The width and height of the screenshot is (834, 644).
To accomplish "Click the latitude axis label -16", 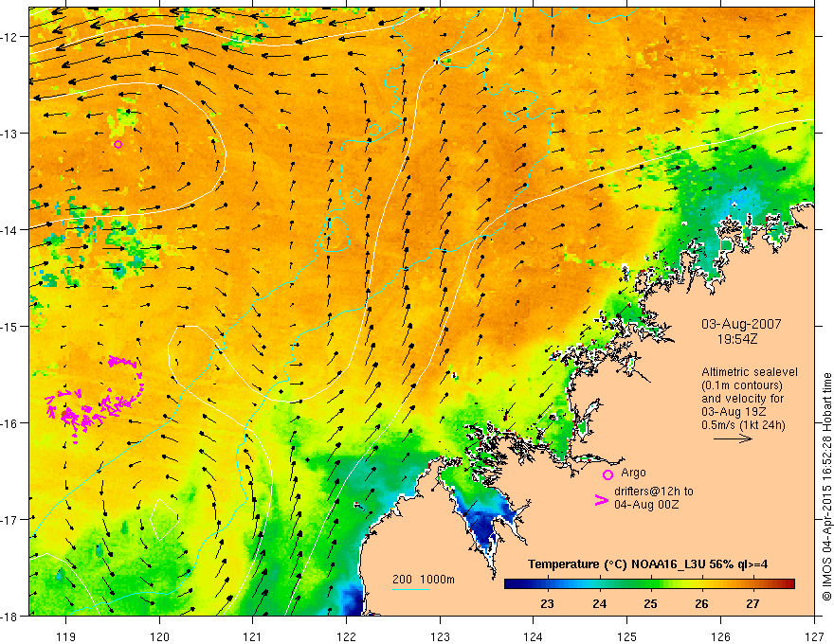I will point(10,423).
